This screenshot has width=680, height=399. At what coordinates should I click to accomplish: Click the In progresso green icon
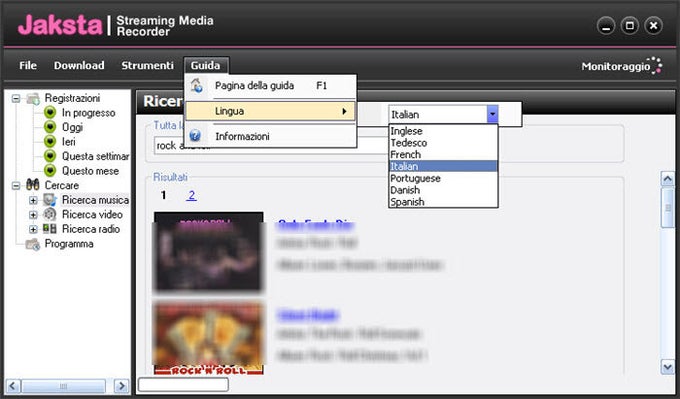50,113
